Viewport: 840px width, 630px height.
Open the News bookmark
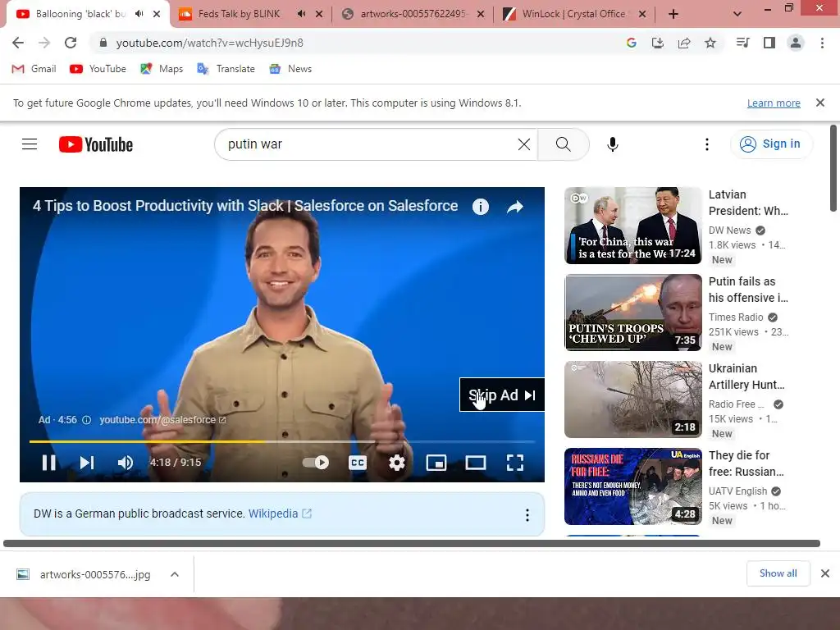(290, 69)
